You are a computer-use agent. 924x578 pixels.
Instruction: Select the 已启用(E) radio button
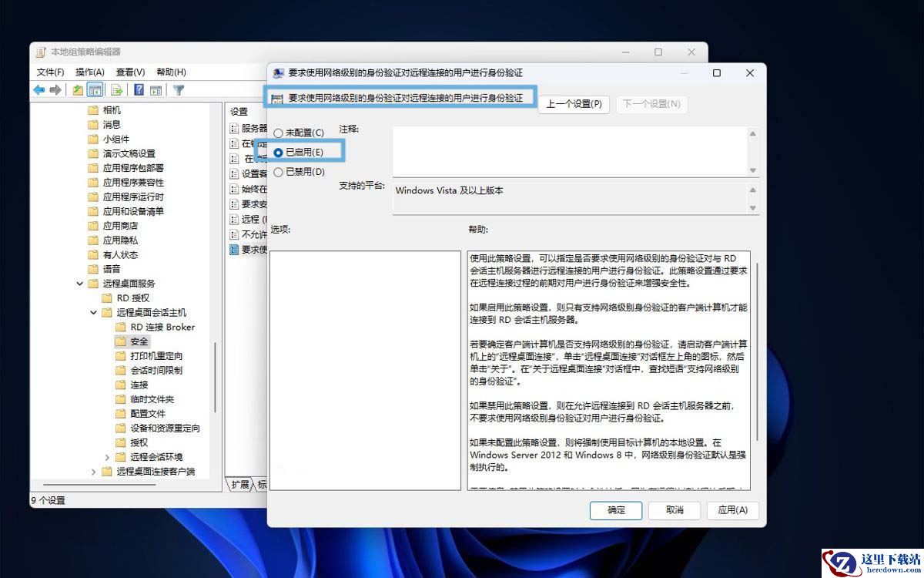click(x=278, y=153)
